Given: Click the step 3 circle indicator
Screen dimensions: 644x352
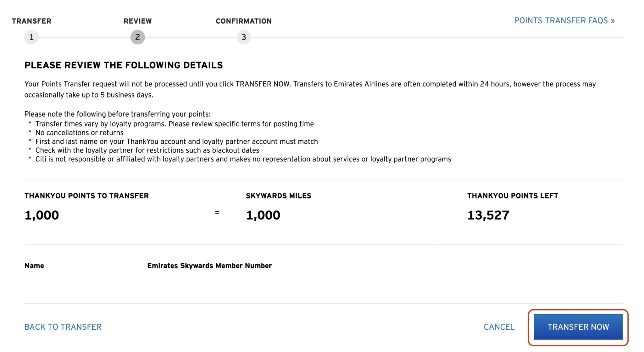Looking at the screenshot, I should tap(244, 37).
